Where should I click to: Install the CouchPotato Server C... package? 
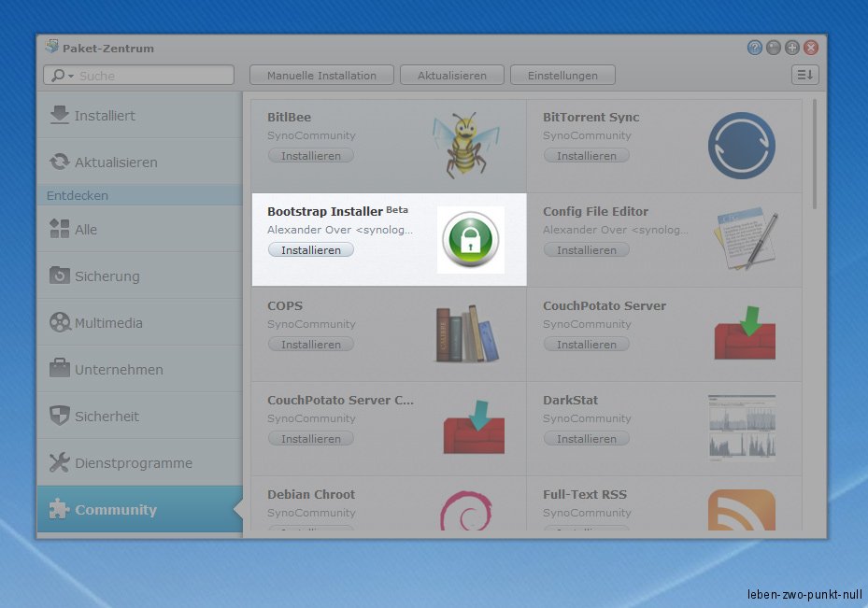(x=310, y=438)
